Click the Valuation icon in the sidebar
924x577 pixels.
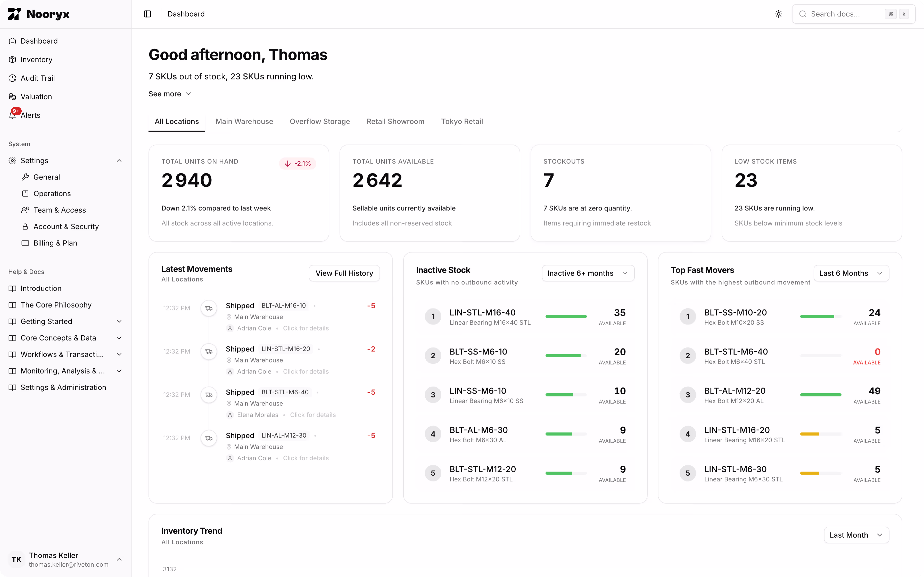click(12, 96)
